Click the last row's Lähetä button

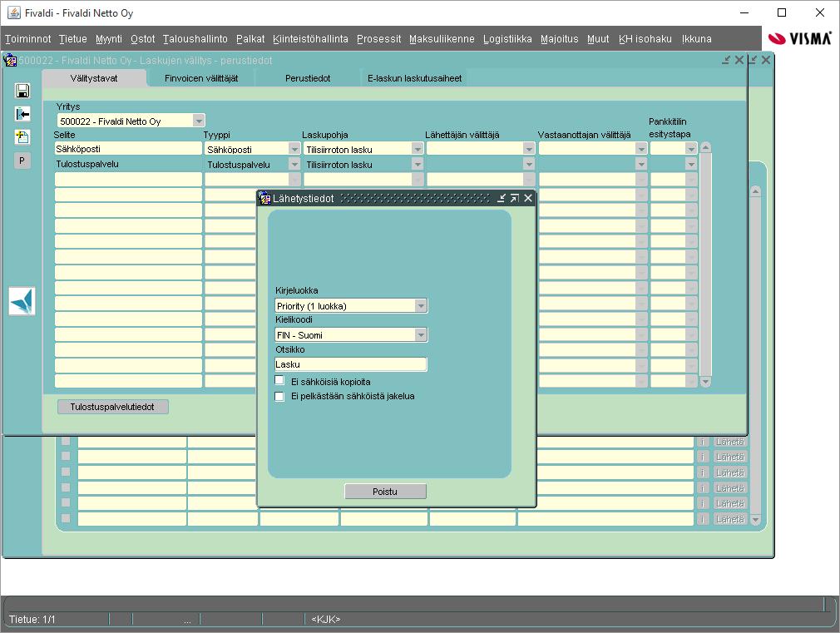pyautogui.click(x=729, y=519)
